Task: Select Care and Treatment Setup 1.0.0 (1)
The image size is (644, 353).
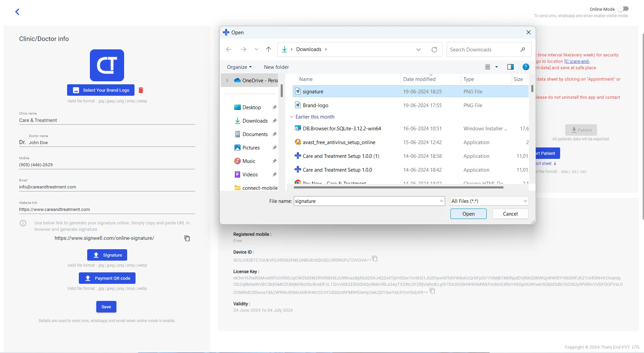Action: coord(411,156)
